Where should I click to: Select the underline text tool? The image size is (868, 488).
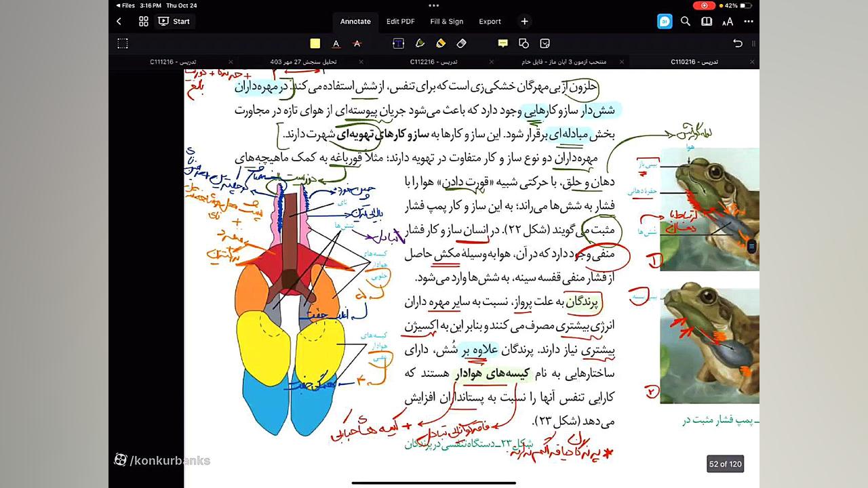point(336,43)
